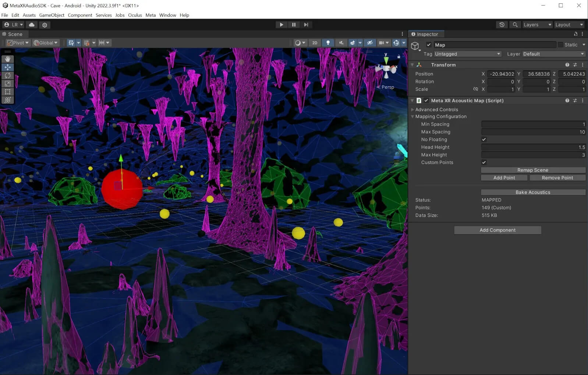Toggle scene lighting with the bulb icon
The image size is (588, 375).
tap(328, 43)
